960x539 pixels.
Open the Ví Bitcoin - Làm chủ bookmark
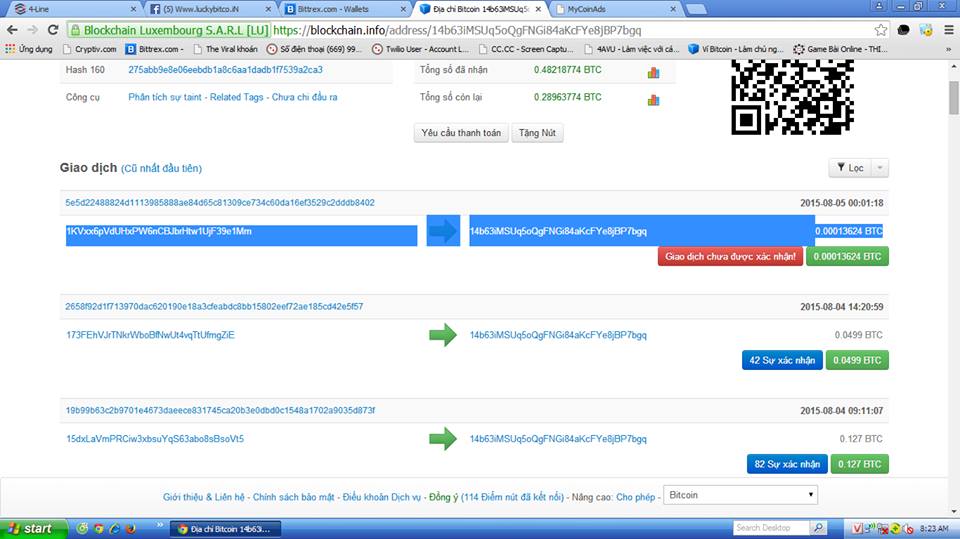737,49
